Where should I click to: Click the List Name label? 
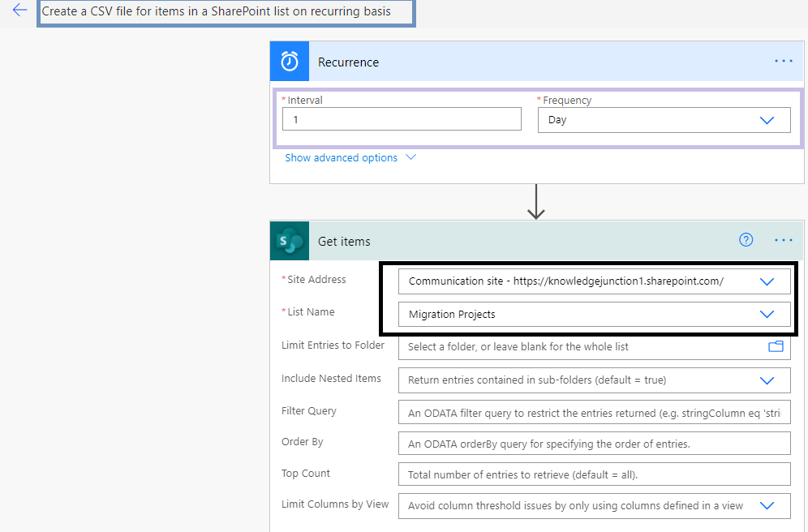coord(311,311)
